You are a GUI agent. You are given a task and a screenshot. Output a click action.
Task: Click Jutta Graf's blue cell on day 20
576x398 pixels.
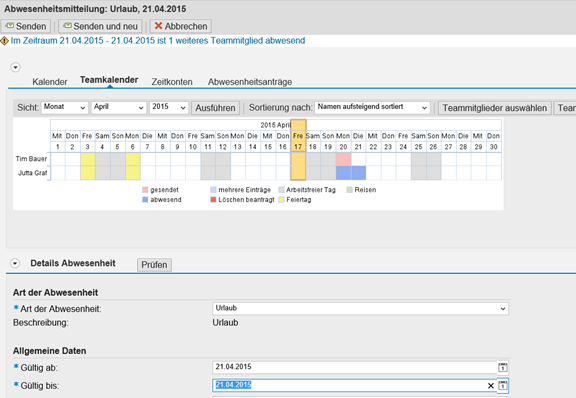pos(343,173)
